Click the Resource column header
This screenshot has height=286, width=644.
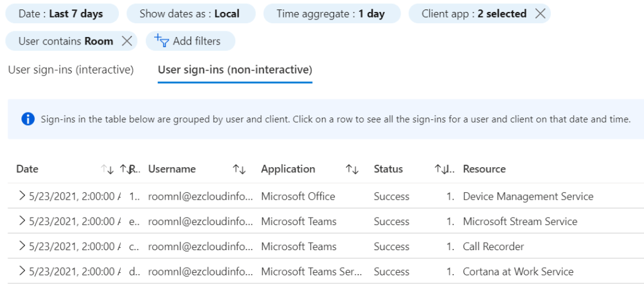(484, 169)
